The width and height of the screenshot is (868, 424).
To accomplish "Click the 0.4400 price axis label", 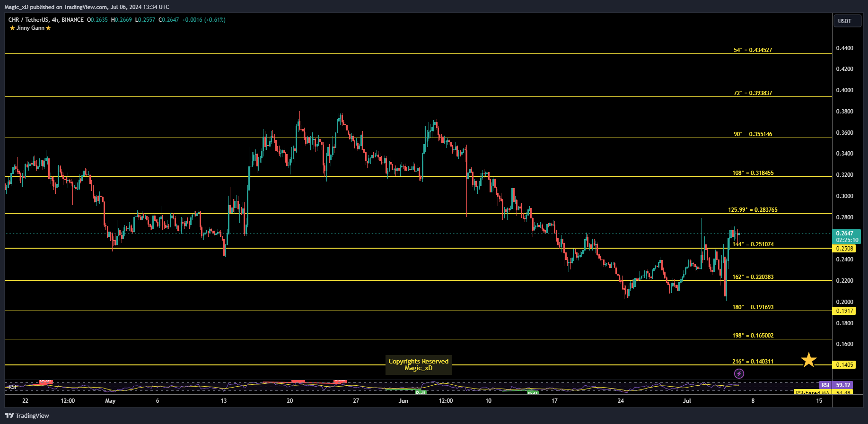I will (x=845, y=48).
